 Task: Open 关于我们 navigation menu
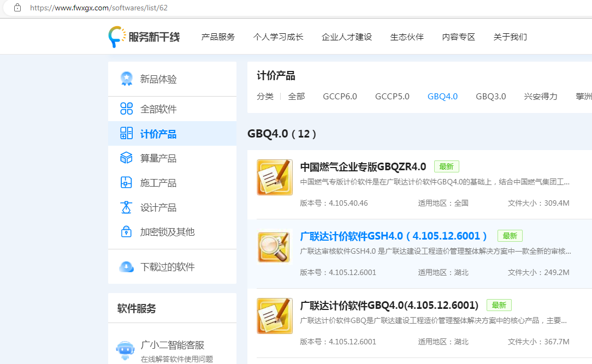510,37
